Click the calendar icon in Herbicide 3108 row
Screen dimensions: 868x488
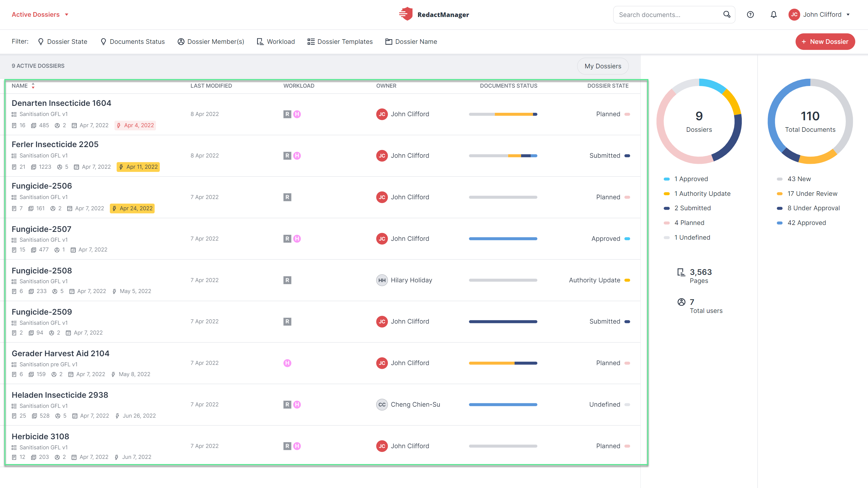coord(74,457)
